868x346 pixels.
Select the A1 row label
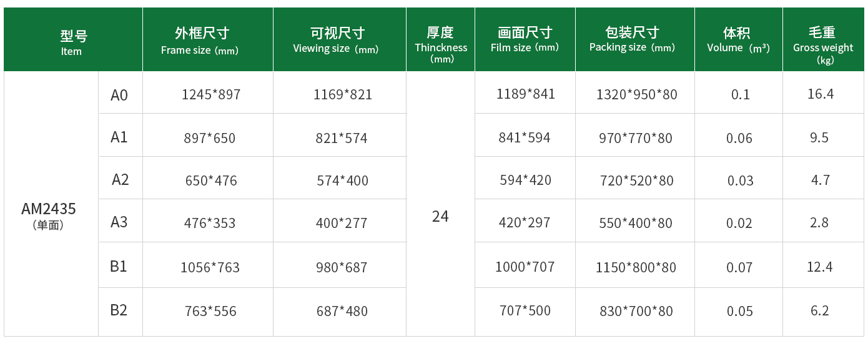[x=119, y=137]
